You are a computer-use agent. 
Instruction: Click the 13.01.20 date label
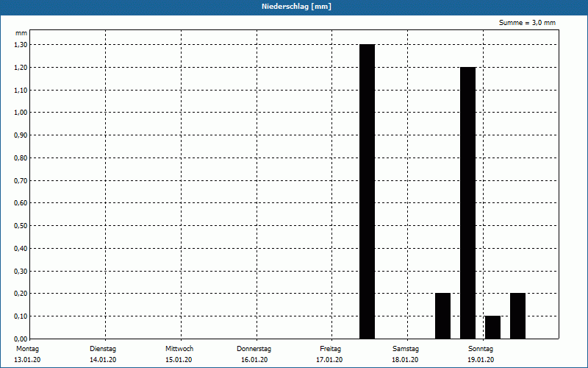[x=27, y=360]
